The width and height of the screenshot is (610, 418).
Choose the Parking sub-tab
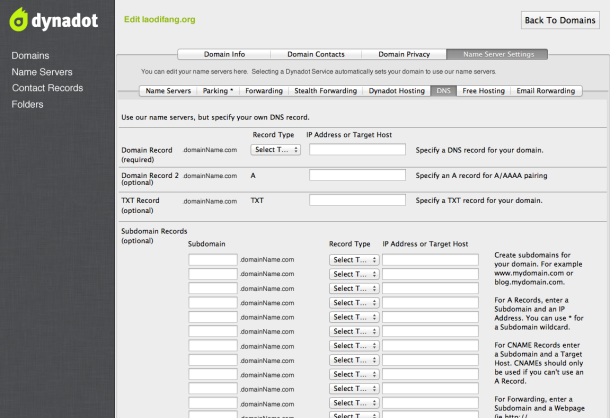(217, 91)
